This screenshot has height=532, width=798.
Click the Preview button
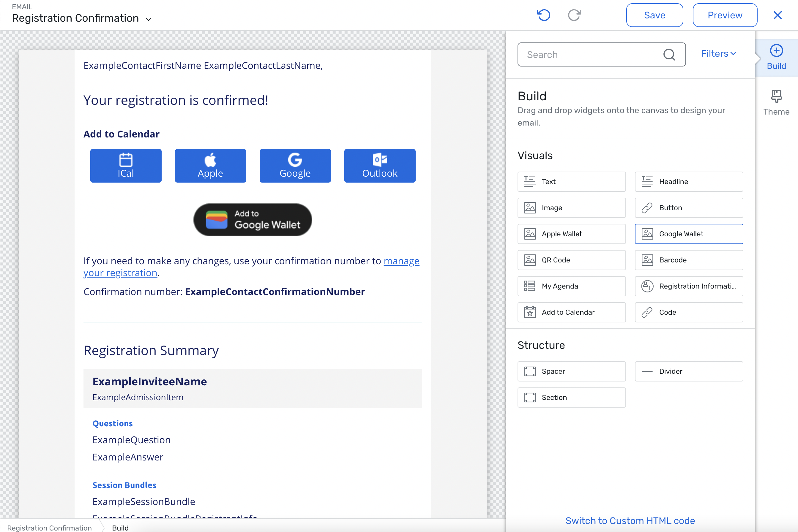(725, 15)
